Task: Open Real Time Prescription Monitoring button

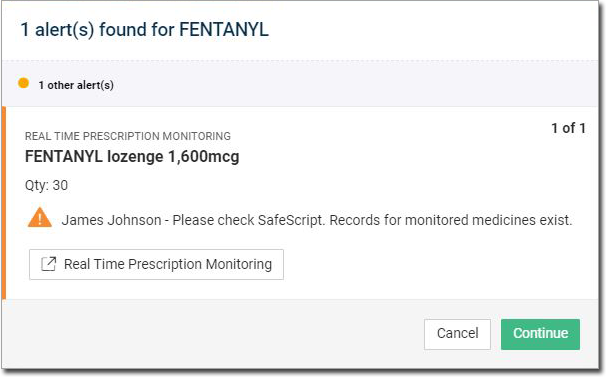Action: click(x=156, y=265)
